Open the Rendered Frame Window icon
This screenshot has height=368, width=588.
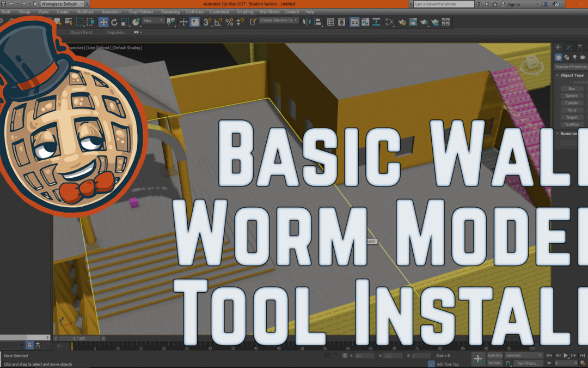[x=413, y=22]
